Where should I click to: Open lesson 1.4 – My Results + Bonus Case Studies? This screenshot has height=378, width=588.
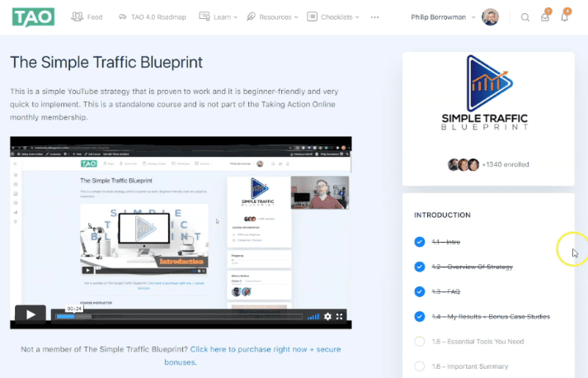491,316
